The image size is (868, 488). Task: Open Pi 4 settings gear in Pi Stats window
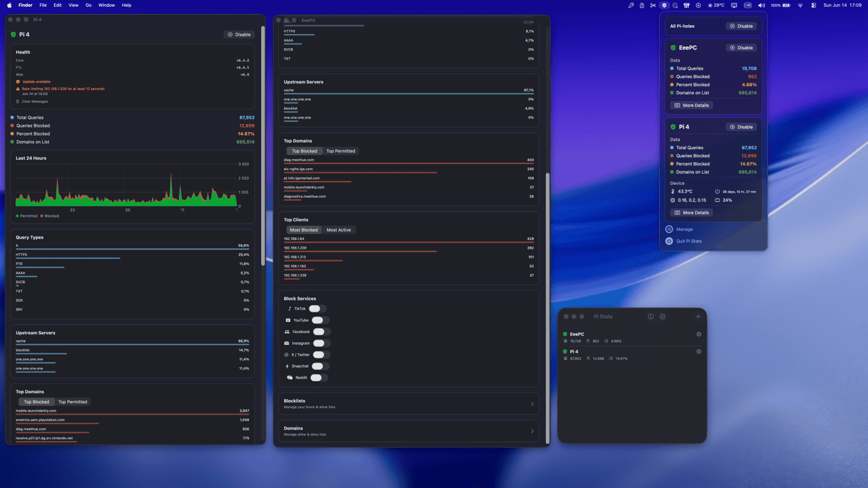698,352
